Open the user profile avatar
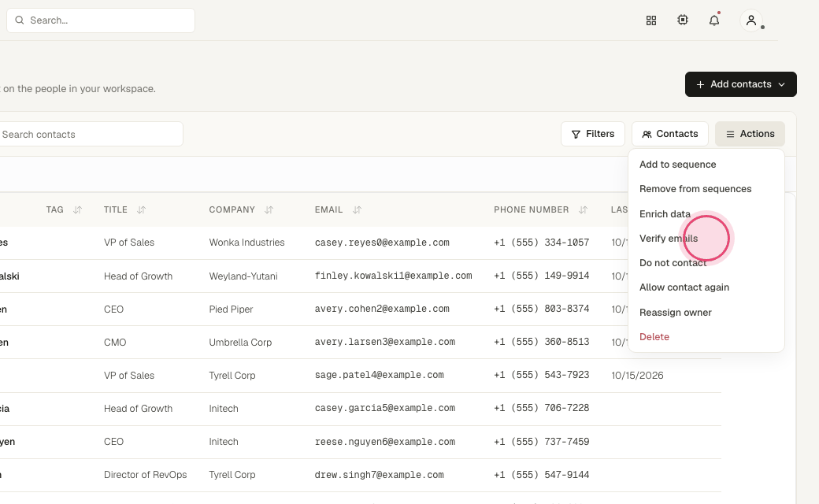Viewport: 819px width, 504px height. pos(751,20)
